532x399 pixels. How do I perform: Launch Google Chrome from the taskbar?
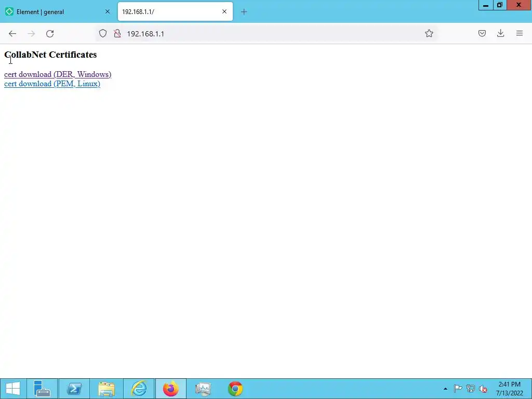(x=235, y=389)
